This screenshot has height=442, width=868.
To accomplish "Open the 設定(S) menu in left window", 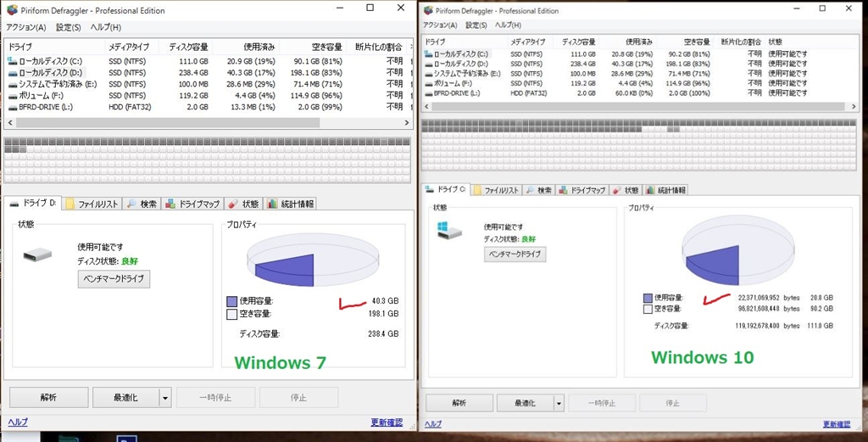I will [x=68, y=27].
